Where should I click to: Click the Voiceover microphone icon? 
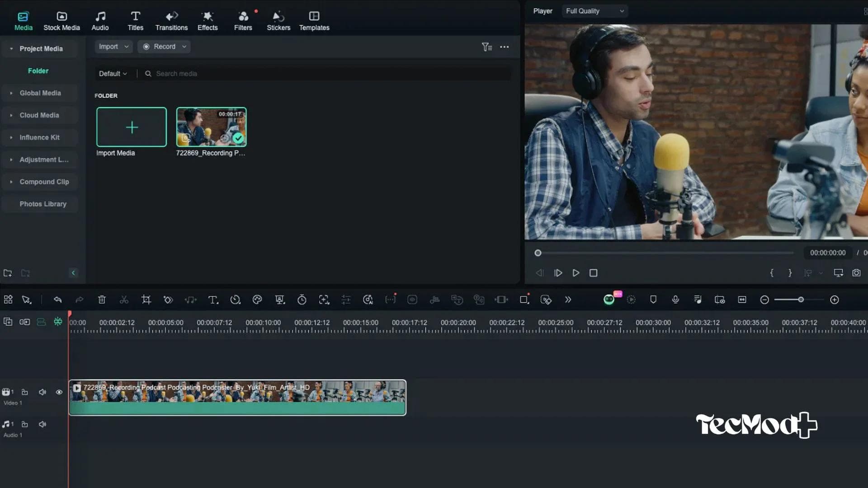[675, 300]
